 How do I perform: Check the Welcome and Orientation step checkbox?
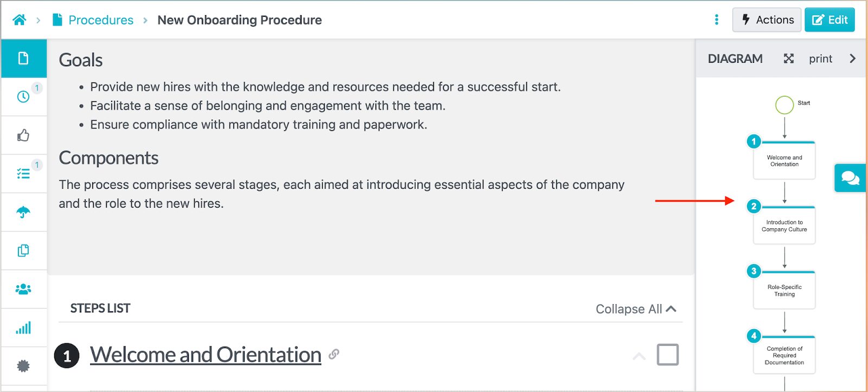pyautogui.click(x=667, y=355)
